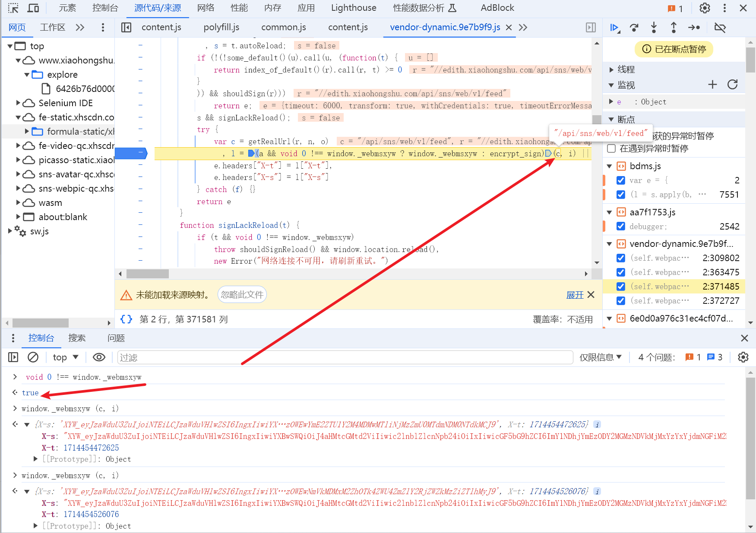Switch to the 网络 Network tab
This screenshot has width=756, height=533.
click(x=206, y=8)
